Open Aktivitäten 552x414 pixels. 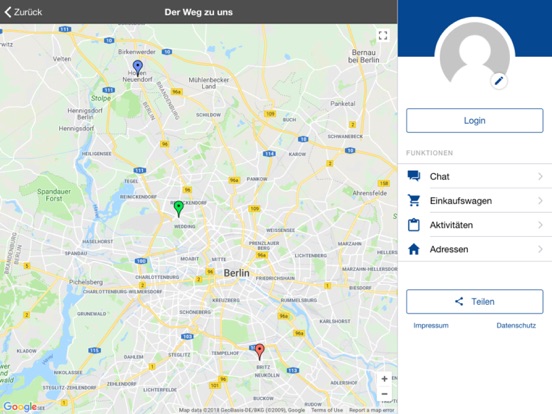coord(475,225)
